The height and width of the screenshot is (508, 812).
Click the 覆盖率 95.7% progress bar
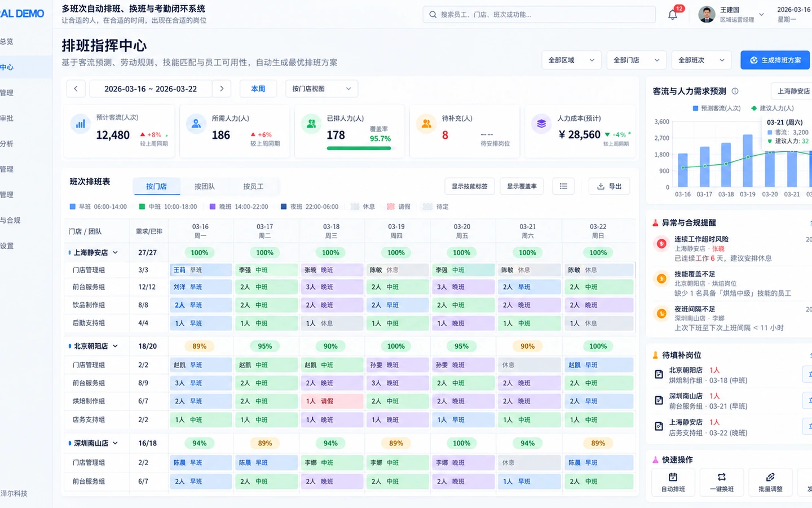359,148
